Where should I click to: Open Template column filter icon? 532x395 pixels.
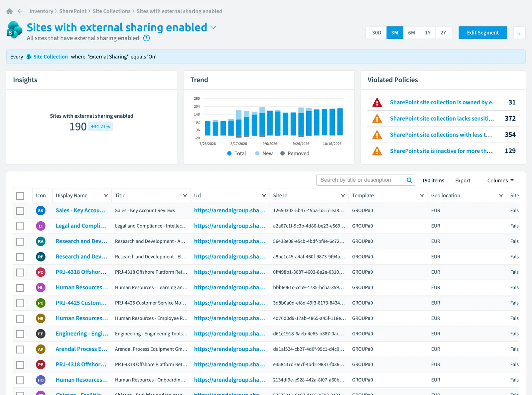click(422, 196)
